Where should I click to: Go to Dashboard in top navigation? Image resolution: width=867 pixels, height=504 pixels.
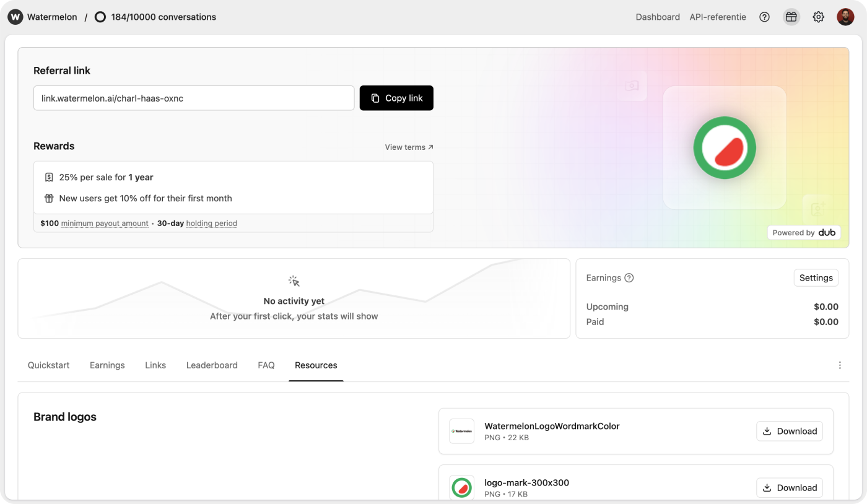pos(658,17)
